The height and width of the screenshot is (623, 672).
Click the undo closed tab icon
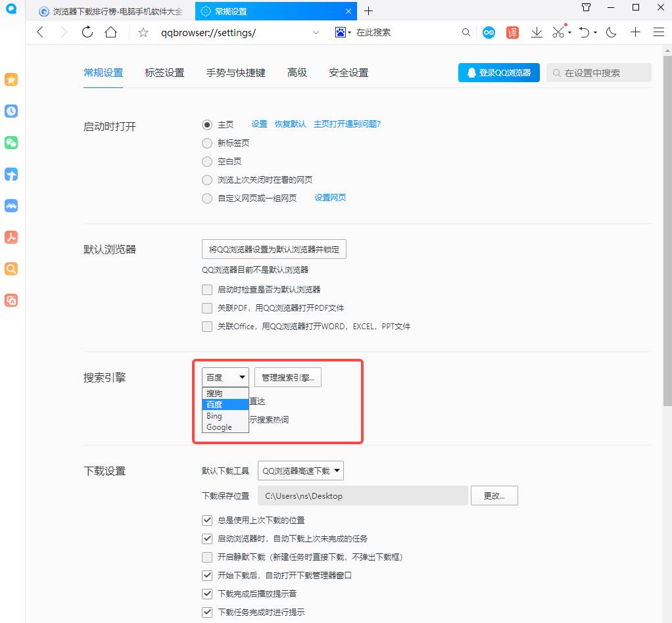(585, 32)
